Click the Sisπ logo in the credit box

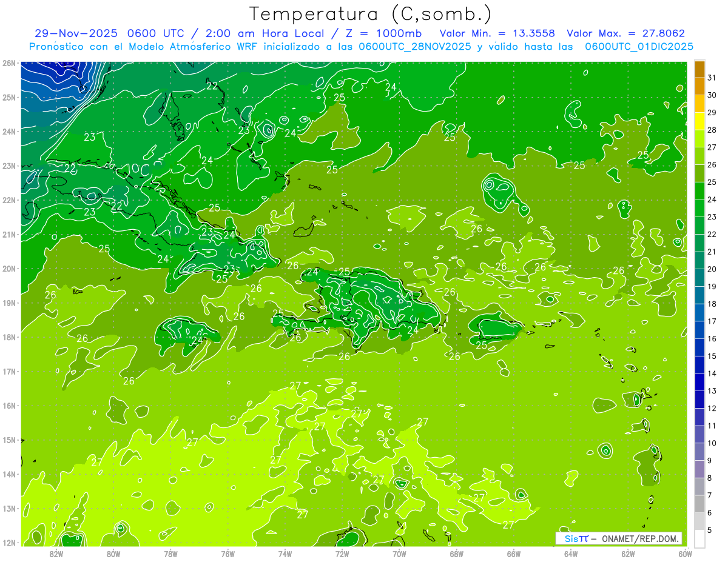[x=576, y=538]
